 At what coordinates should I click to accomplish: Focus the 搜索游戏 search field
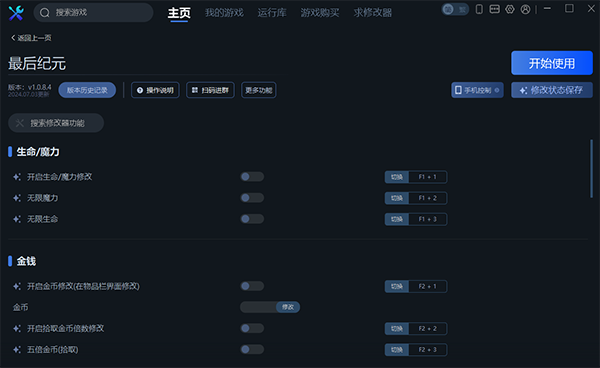click(93, 13)
